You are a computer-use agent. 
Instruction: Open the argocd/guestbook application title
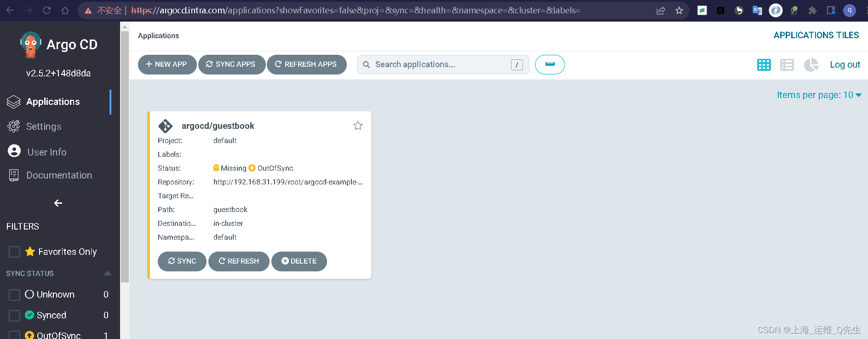[x=218, y=126]
